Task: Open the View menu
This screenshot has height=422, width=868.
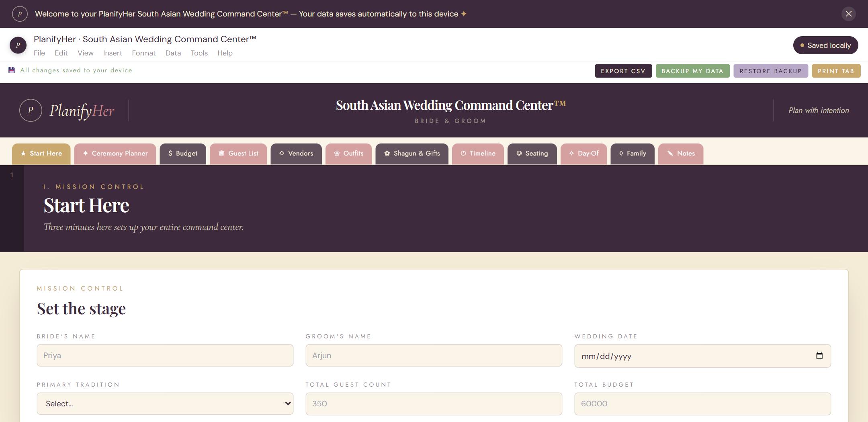Action: 86,53
